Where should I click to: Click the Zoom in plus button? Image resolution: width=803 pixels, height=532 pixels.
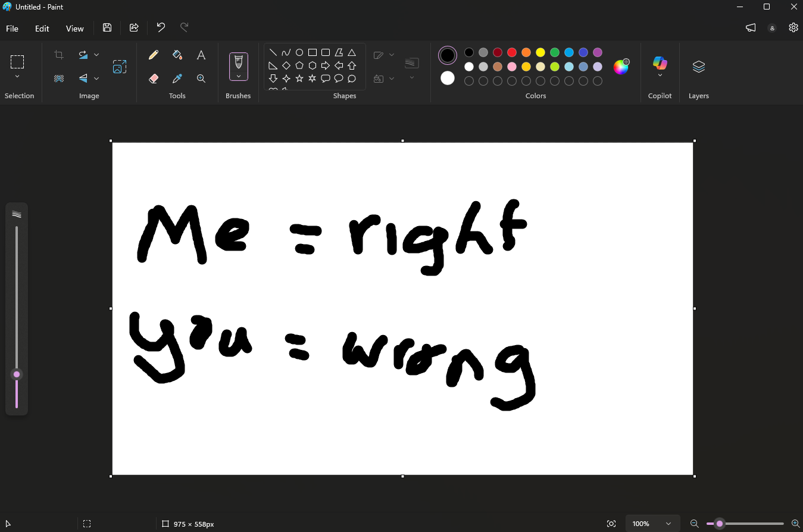tap(795, 524)
